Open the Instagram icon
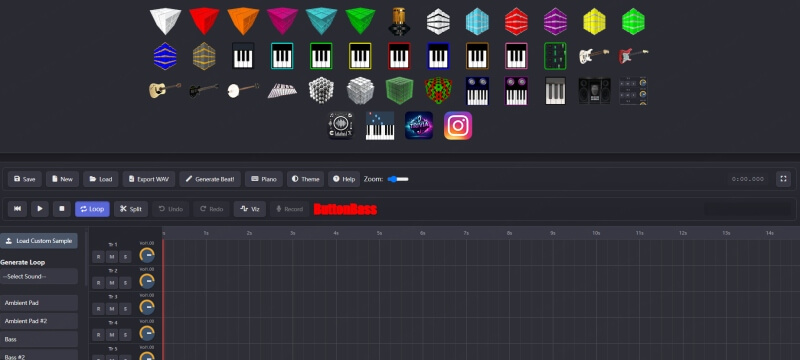 click(x=458, y=126)
